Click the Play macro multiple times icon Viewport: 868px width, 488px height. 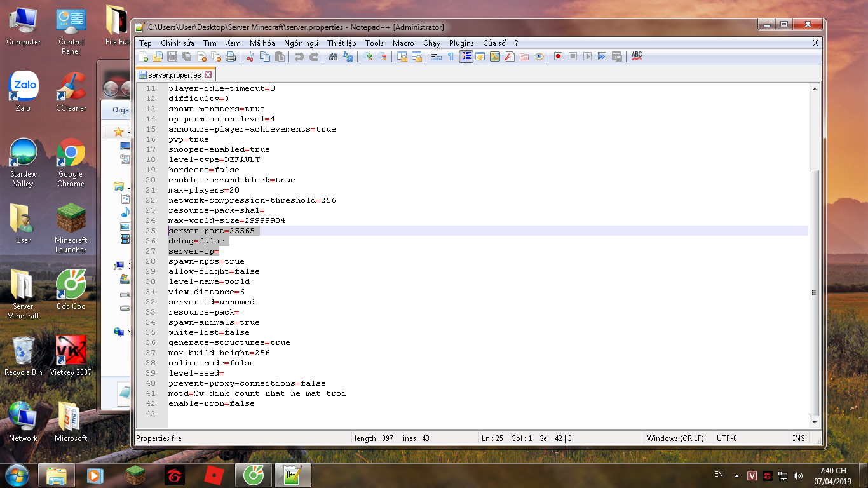(x=602, y=57)
